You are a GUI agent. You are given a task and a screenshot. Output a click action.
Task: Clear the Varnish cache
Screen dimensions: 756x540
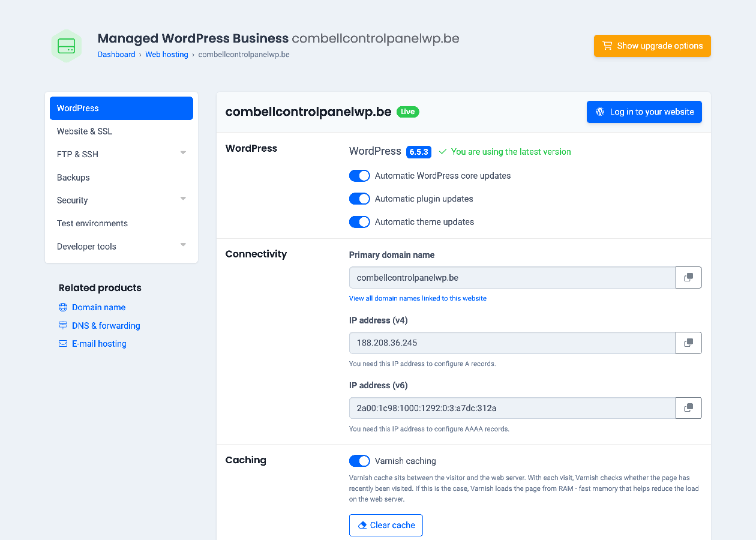(x=386, y=525)
